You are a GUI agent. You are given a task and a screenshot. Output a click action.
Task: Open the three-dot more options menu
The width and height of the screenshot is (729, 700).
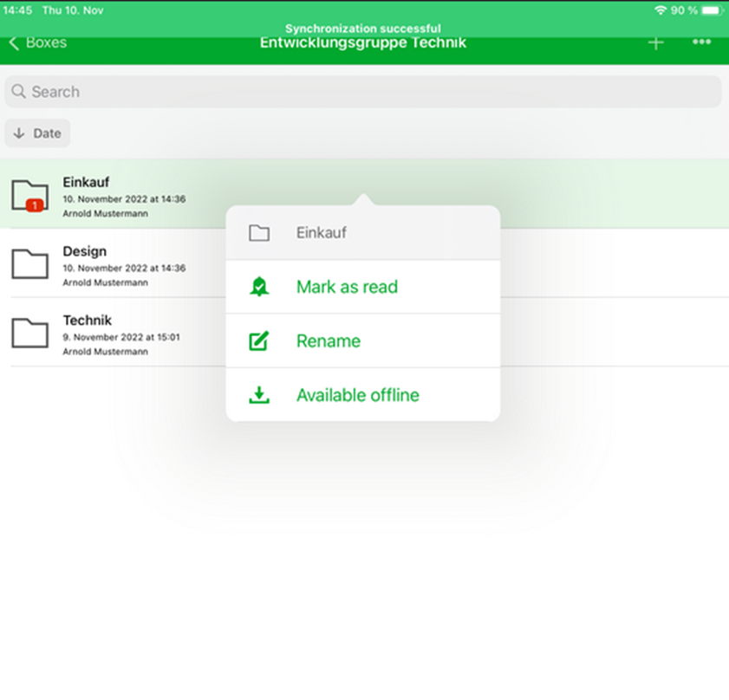pos(701,42)
